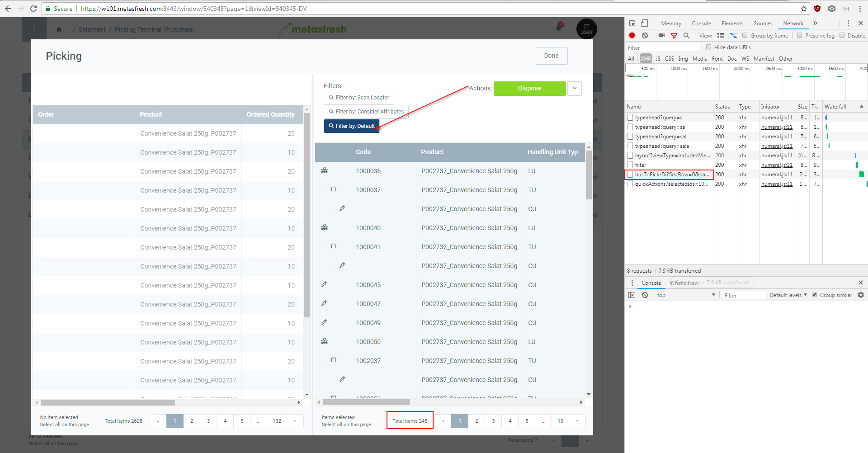Open the network request filter funnel

(674, 35)
